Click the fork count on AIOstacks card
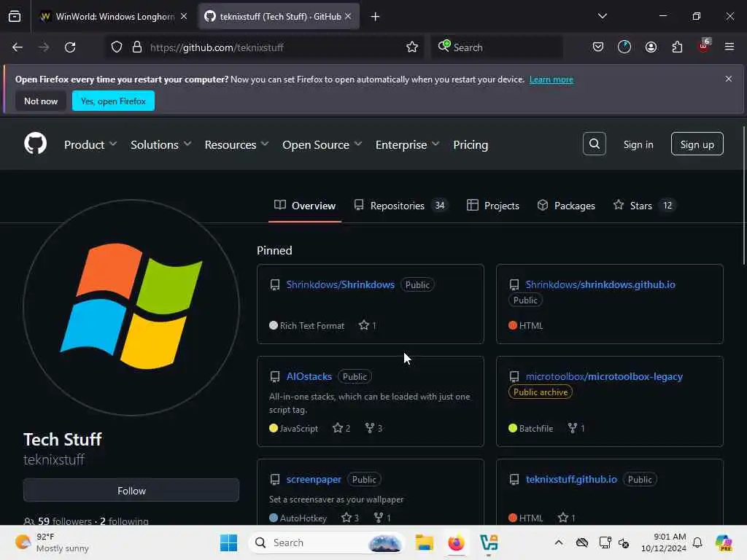747x560 pixels. click(x=373, y=428)
